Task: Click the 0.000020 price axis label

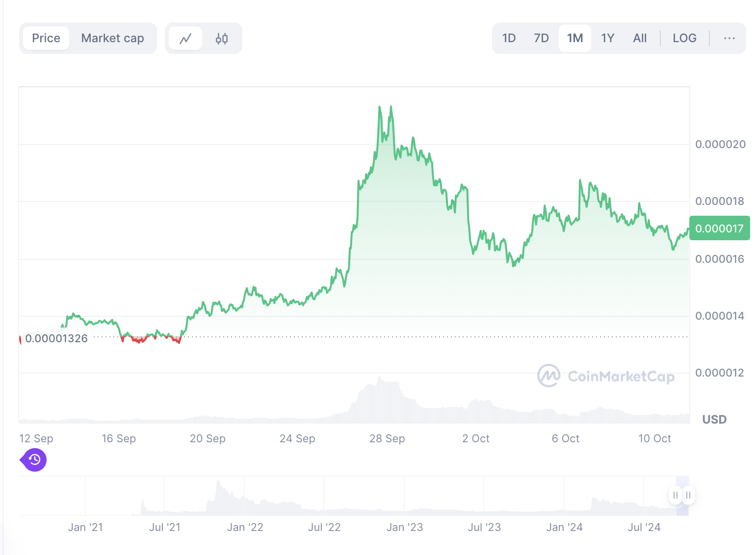Action: 720,144
